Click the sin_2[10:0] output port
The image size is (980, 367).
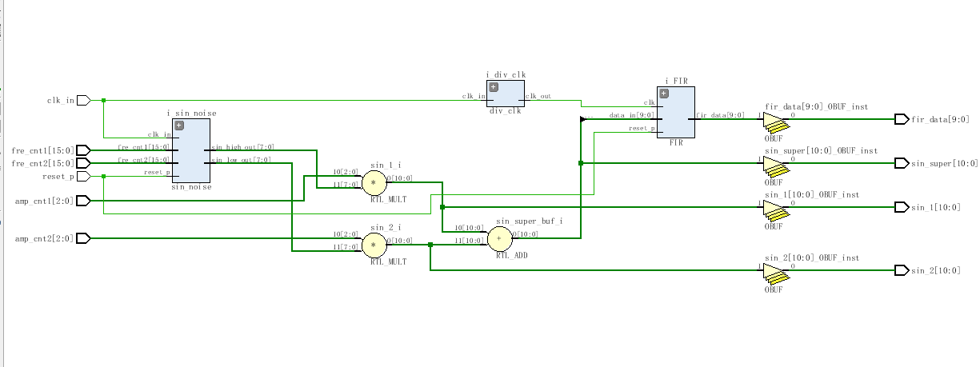click(x=902, y=271)
